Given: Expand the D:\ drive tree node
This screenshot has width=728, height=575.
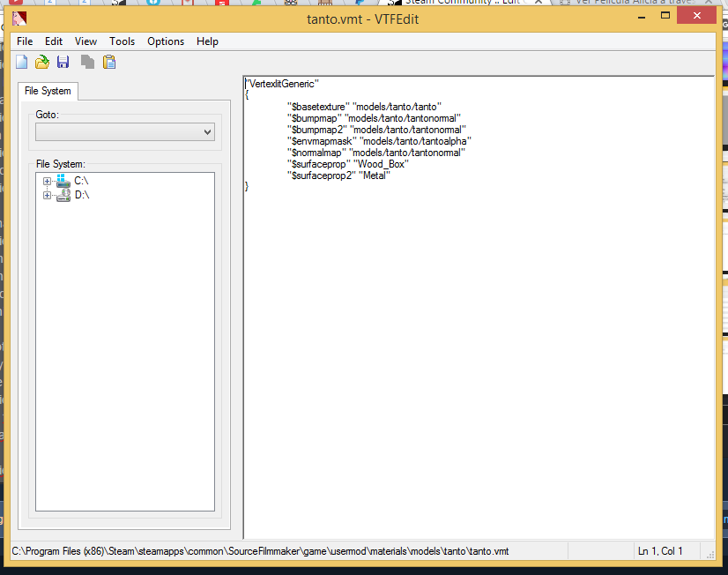Looking at the screenshot, I should click(x=47, y=195).
